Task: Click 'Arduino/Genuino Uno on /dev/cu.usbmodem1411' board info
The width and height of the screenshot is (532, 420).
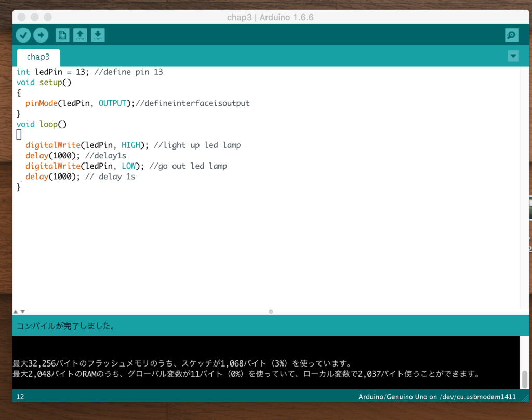Action: pyautogui.click(x=437, y=397)
